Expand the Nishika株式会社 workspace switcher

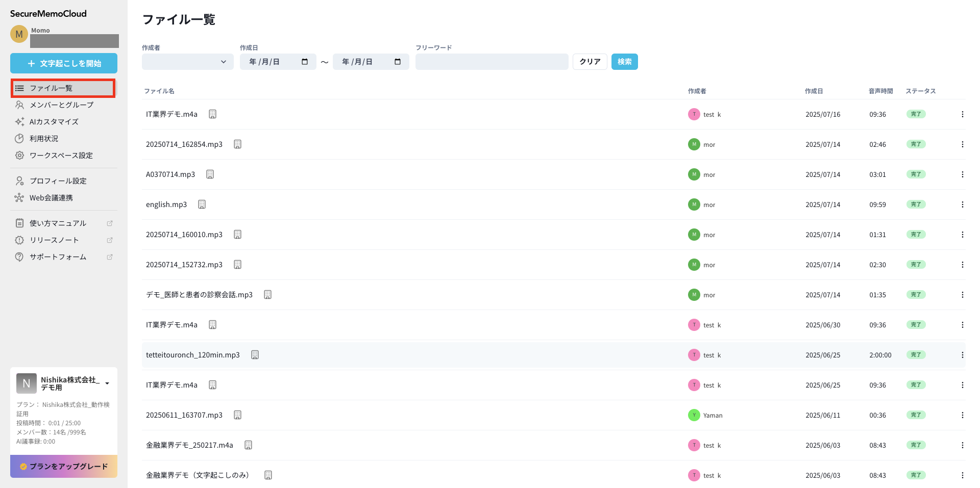(x=107, y=383)
